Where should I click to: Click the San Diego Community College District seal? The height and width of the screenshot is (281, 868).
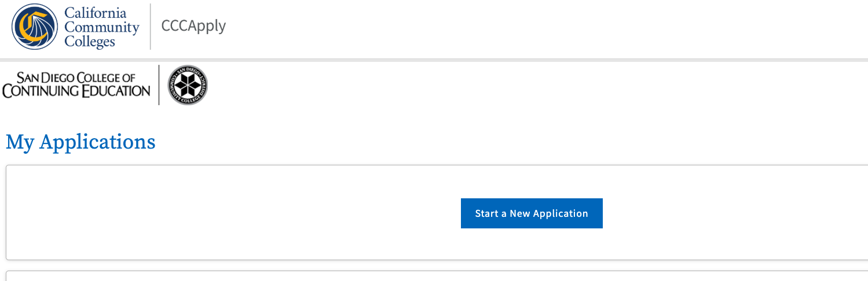click(x=188, y=85)
